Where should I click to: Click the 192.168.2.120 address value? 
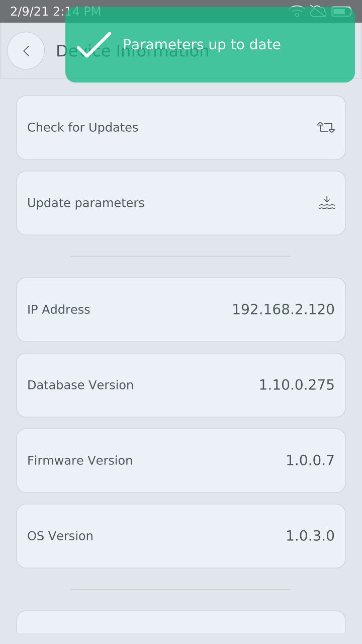[x=283, y=310]
